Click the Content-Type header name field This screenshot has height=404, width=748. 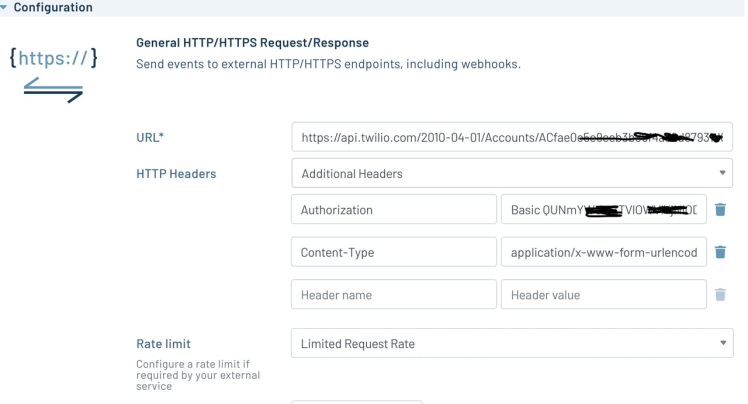pos(393,252)
